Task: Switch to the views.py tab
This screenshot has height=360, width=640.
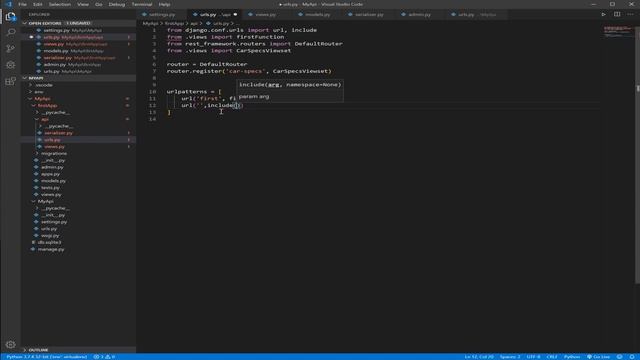Action: click(265, 14)
